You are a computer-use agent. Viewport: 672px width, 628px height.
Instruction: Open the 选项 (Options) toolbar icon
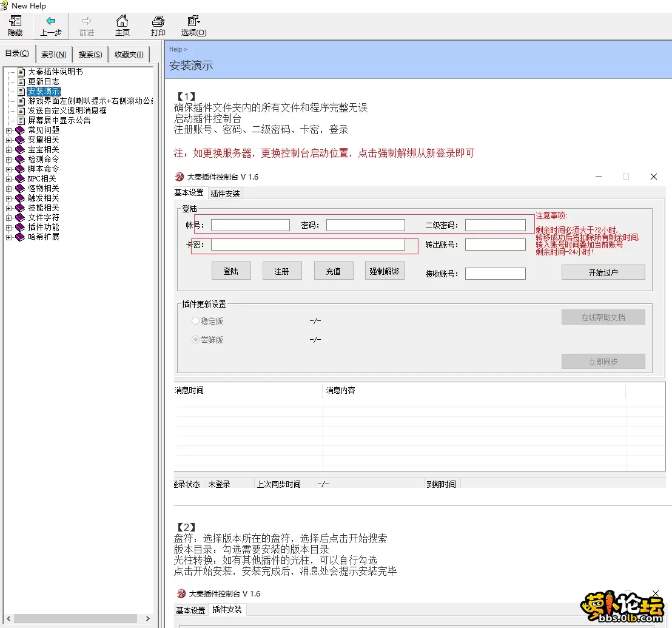(192, 25)
